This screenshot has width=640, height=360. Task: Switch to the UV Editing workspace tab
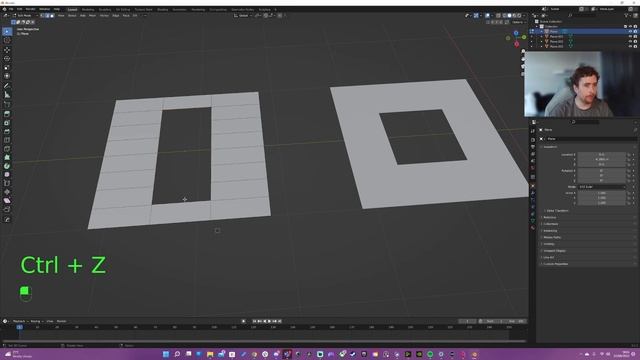pyautogui.click(x=122, y=9)
